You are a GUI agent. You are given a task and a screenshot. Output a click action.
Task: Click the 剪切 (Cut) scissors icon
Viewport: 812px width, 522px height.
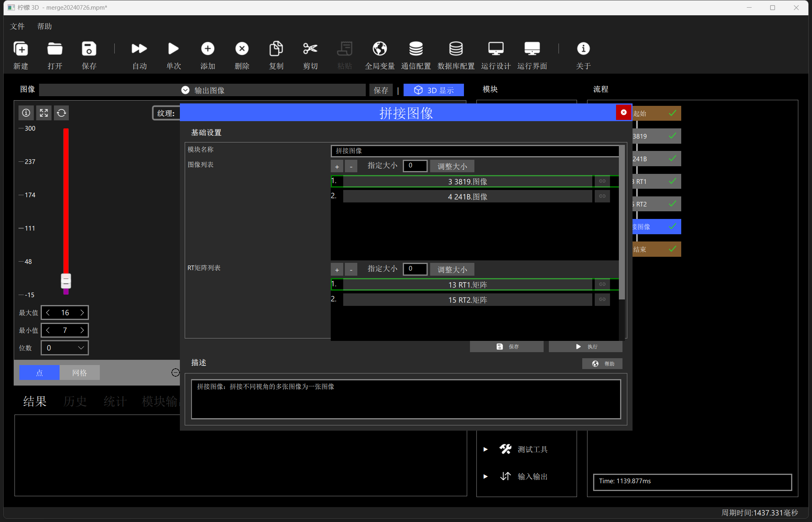(x=310, y=49)
